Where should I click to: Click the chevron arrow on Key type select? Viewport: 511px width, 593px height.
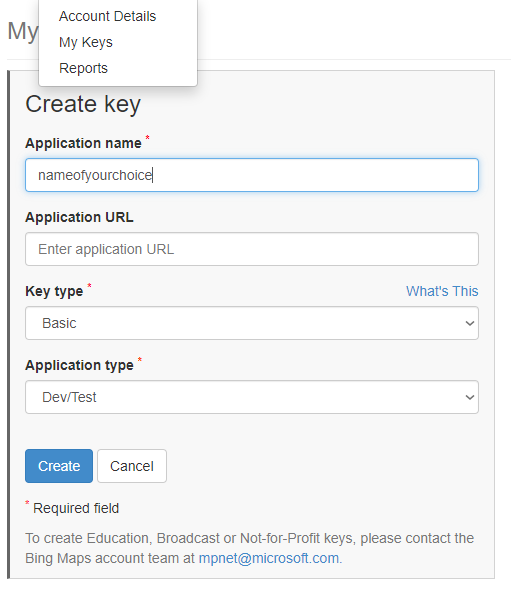(469, 323)
